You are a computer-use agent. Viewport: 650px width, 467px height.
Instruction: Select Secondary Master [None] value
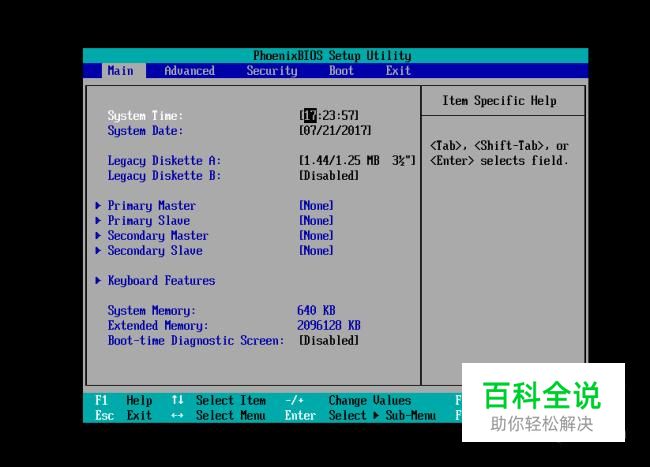316,235
